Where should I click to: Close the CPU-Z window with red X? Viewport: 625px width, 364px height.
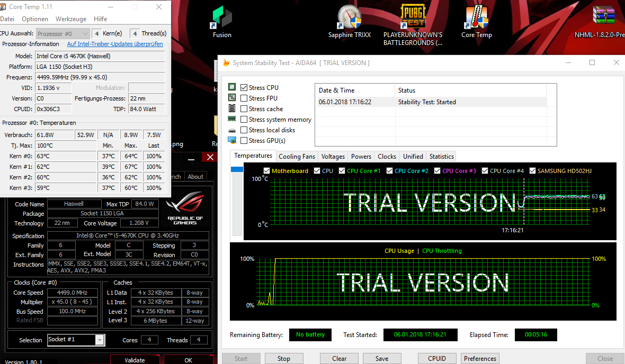point(210,157)
